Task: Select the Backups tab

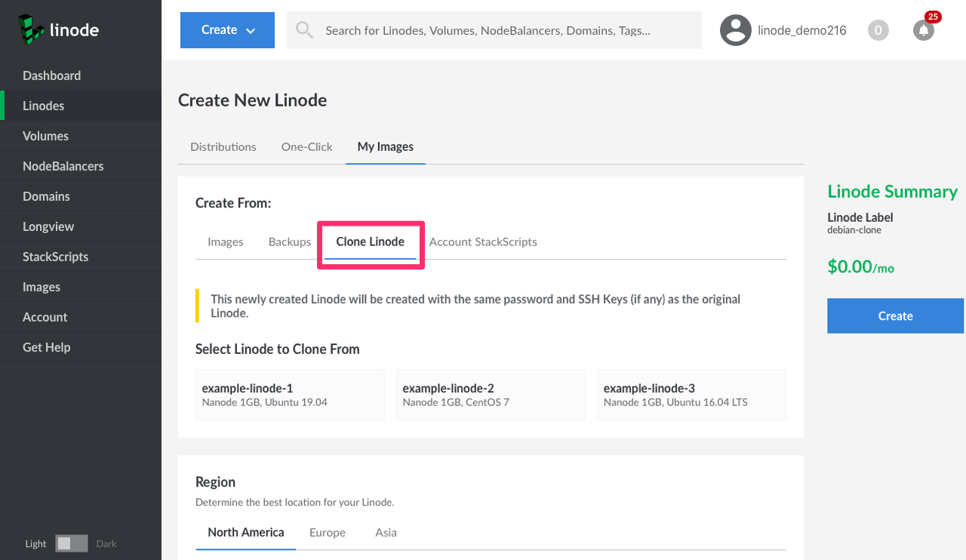Action: click(289, 242)
